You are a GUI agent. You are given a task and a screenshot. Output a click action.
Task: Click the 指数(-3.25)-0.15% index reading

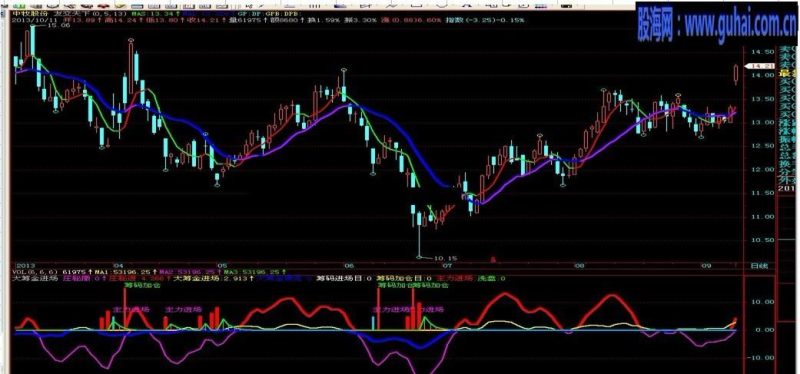(x=484, y=20)
